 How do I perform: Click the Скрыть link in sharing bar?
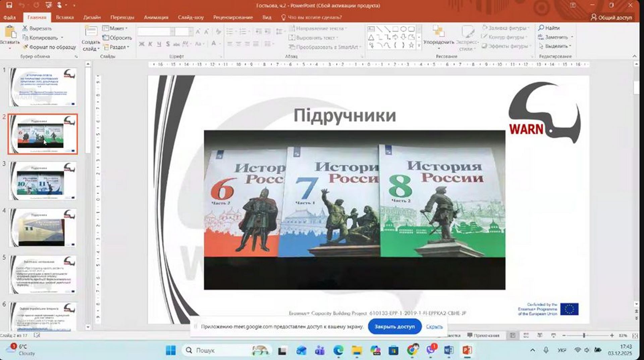pyautogui.click(x=434, y=326)
